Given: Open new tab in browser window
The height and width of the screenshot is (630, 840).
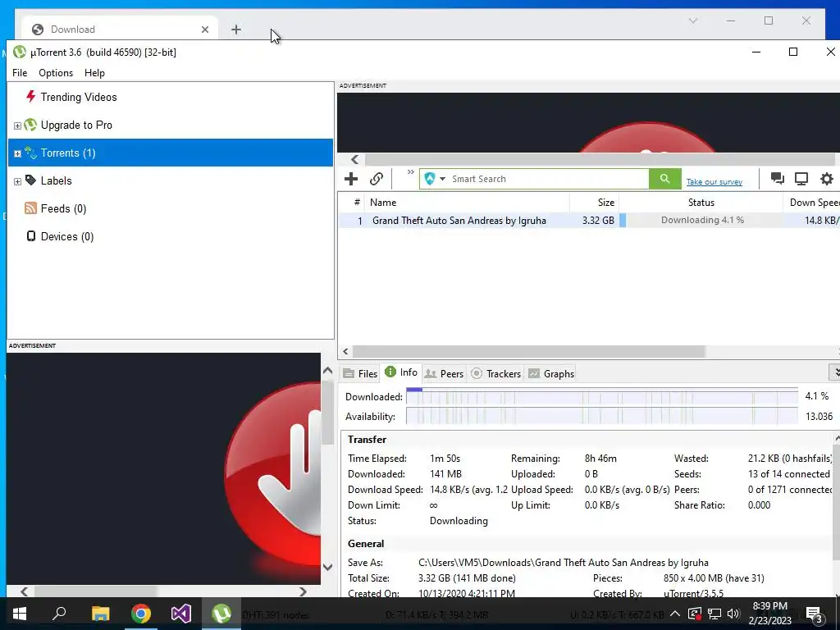Looking at the screenshot, I should tap(236, 30).
